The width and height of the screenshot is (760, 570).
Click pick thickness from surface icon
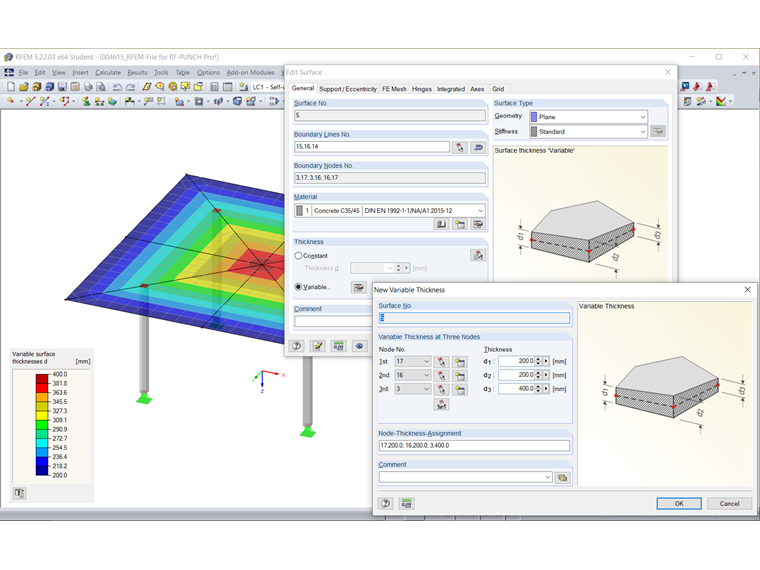coord(478,255)
